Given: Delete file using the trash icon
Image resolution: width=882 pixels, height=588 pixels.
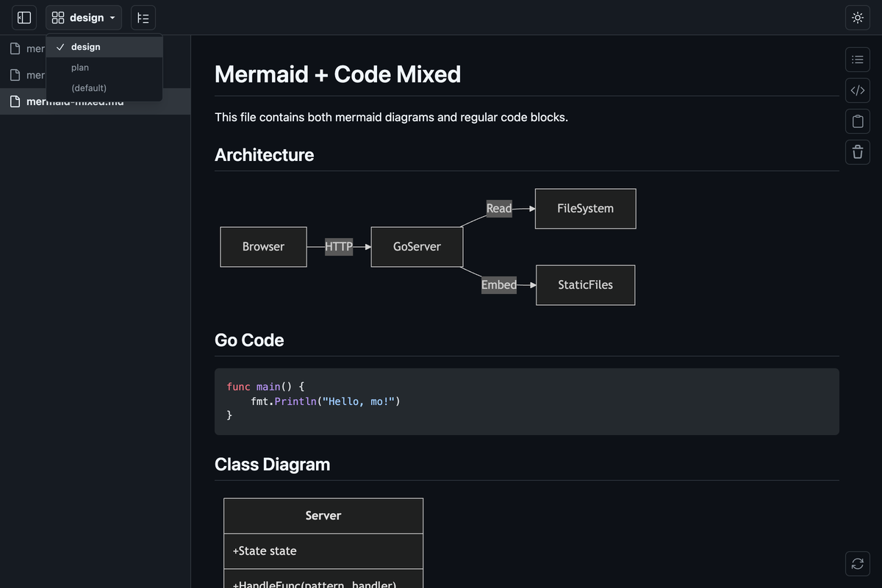Looking at the screenshot, I should click(858, 152).
